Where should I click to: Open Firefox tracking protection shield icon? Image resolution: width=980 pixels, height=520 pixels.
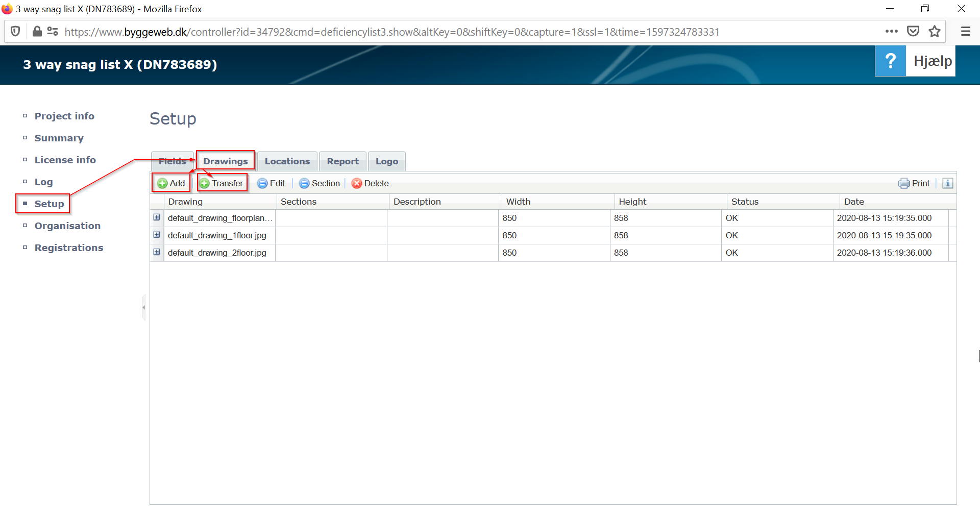(x=16, y=32)
